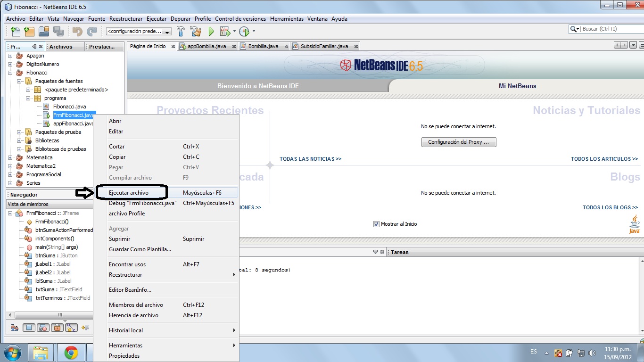Click the Java icon beside Blogs section
The width and height of the screenshot is (644, 362).
coord(634,222)
